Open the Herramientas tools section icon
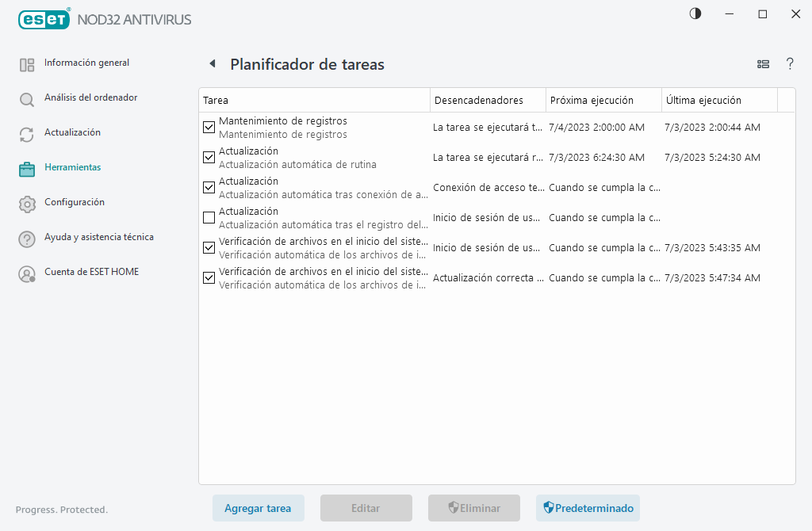This screenshot has width=812, height=531. click(28, 167)
